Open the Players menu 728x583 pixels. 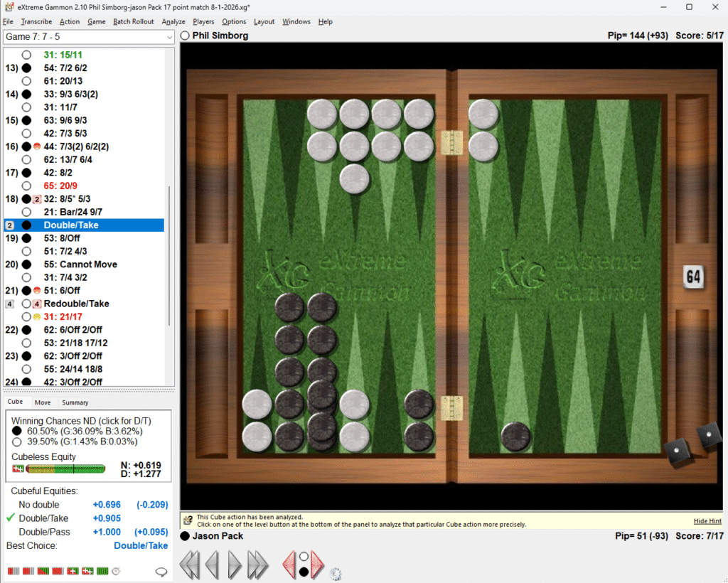203,21
